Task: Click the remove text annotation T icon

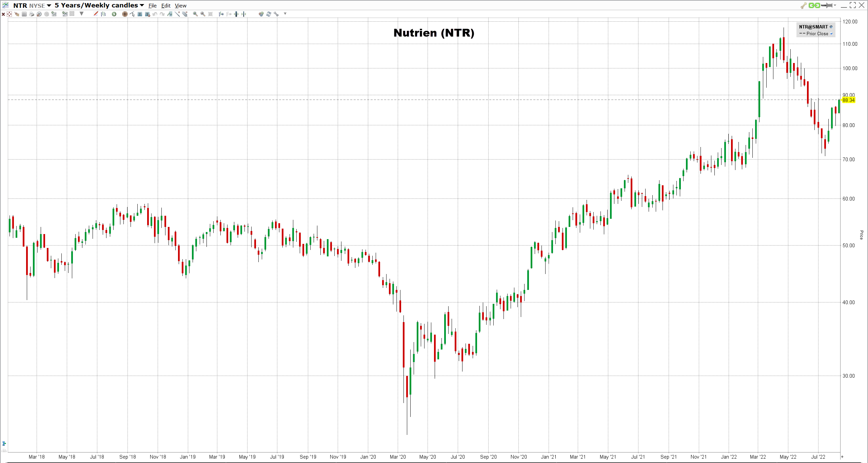Action: pyautogui.click(x=147, y=14)
